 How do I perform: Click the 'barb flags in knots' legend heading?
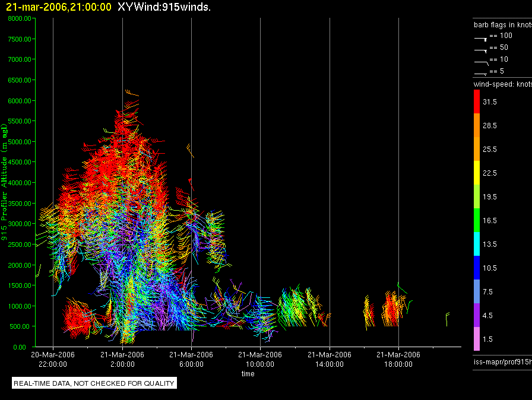pyautogui.click(x=503, y=25)
